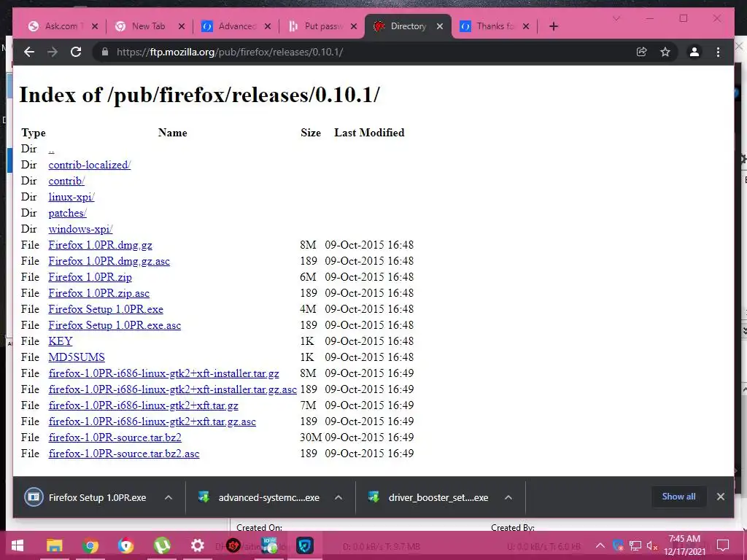
Task: Open the linux-xpi/ directory
Action: point(71,197)
